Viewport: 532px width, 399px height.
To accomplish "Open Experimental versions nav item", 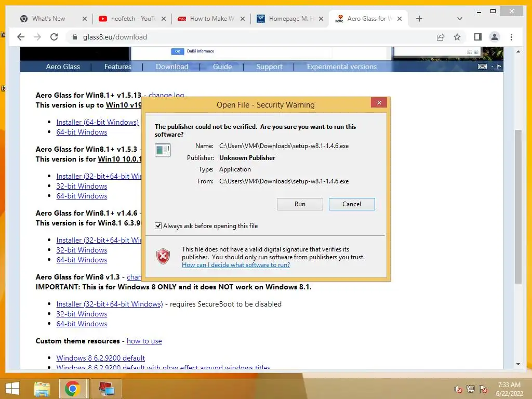I will (x=342, y=66).
